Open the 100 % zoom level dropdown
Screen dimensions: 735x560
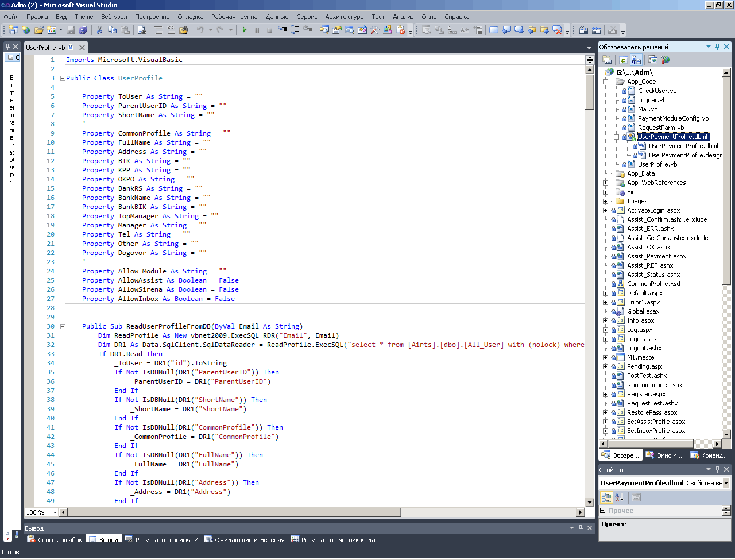(55, 512)
